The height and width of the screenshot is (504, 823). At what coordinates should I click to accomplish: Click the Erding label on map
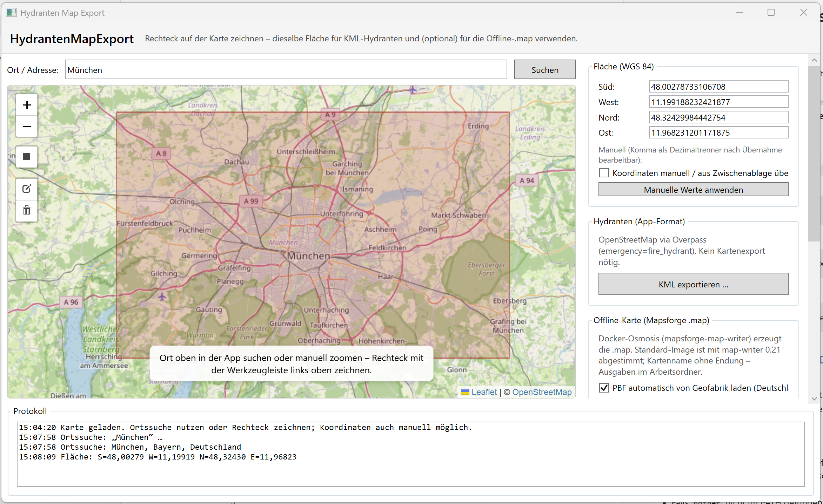coord(478,126)
